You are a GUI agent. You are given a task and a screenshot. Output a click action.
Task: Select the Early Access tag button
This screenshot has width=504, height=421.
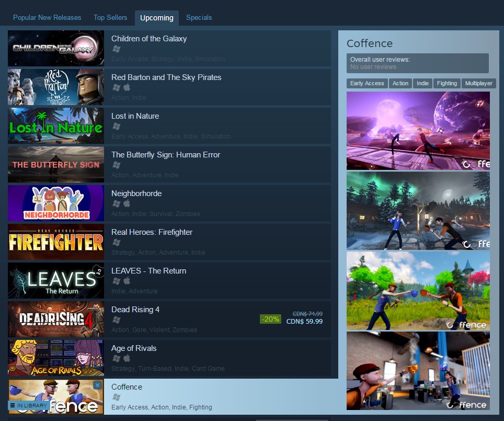tap(367, 83)
